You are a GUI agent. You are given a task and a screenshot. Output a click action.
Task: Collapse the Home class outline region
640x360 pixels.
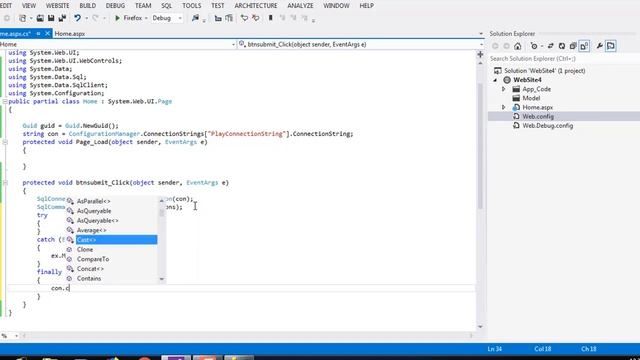click(x=5, y=101)
